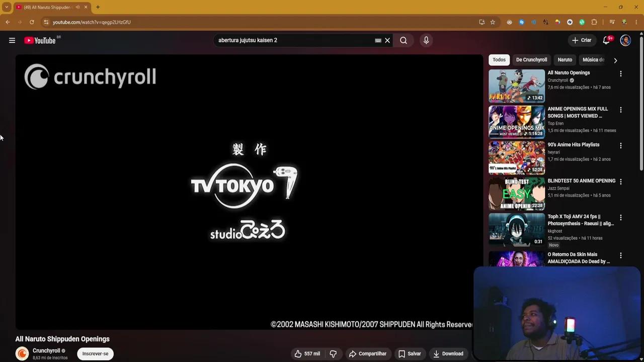Open Anime Openings Mix thumbnail
Image resolution: width=644 pixels, height=362 pixels.
517,122
